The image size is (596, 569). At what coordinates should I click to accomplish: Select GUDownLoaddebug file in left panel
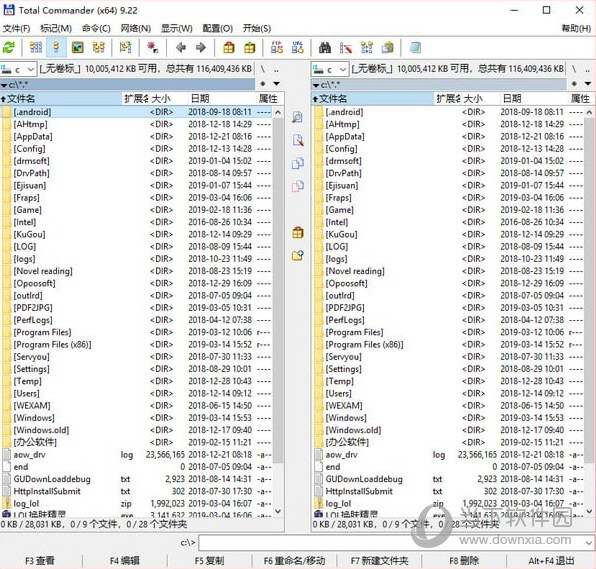(136, 479)
